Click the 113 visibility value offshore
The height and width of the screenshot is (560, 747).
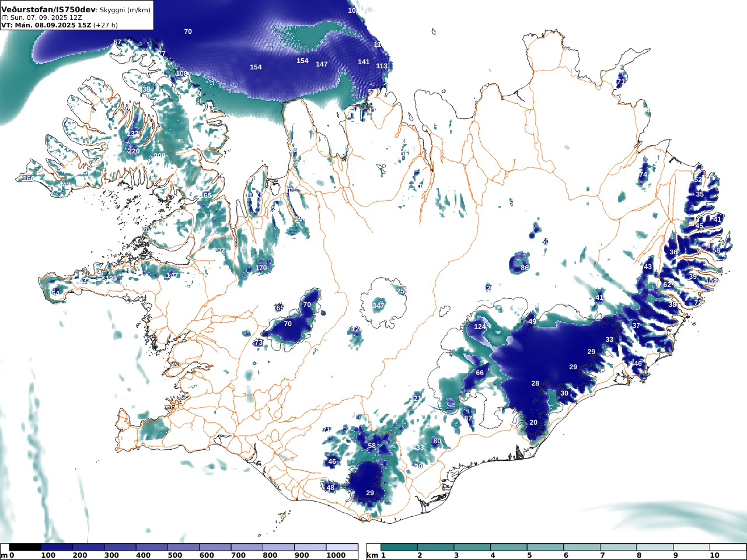tap(382, 66)
